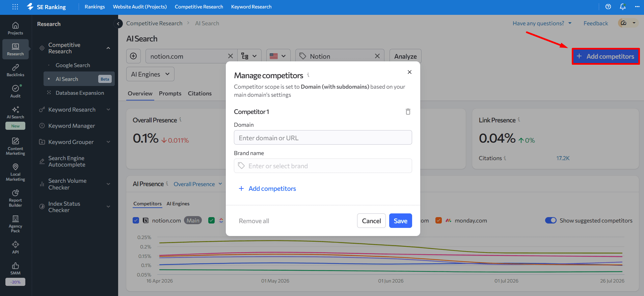Click the Cancel button
644x296 pixels.
[371, 221]
